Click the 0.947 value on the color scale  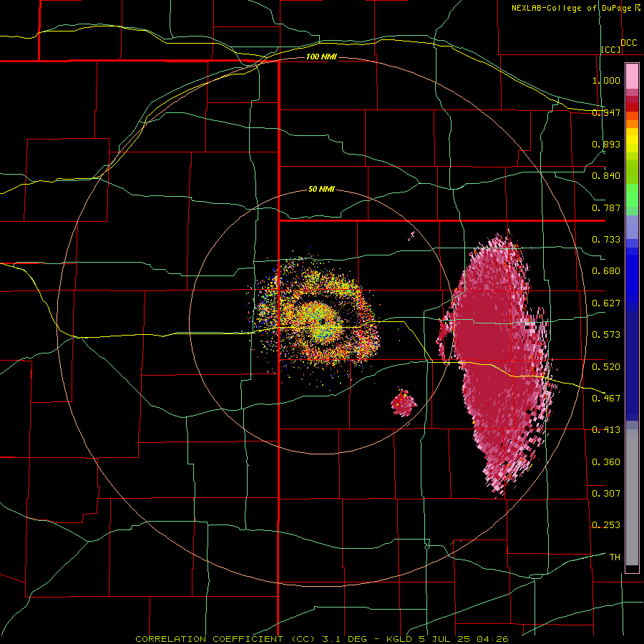(x=606, y=112)
